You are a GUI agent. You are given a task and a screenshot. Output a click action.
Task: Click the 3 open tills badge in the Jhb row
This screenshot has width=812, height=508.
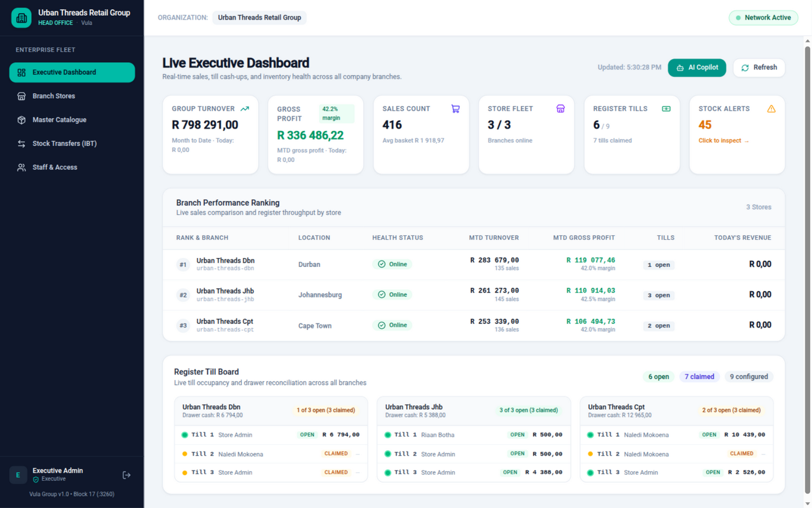point(659,295)
